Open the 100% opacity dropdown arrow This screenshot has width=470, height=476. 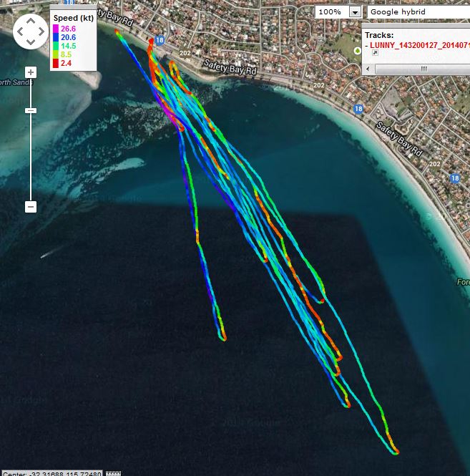coord(355,12)
